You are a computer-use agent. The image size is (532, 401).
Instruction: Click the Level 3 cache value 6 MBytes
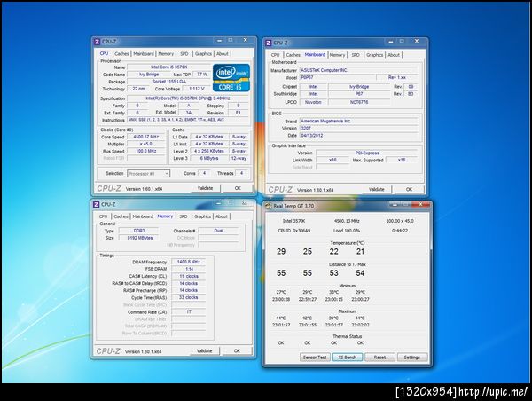[x=209, y=158]
